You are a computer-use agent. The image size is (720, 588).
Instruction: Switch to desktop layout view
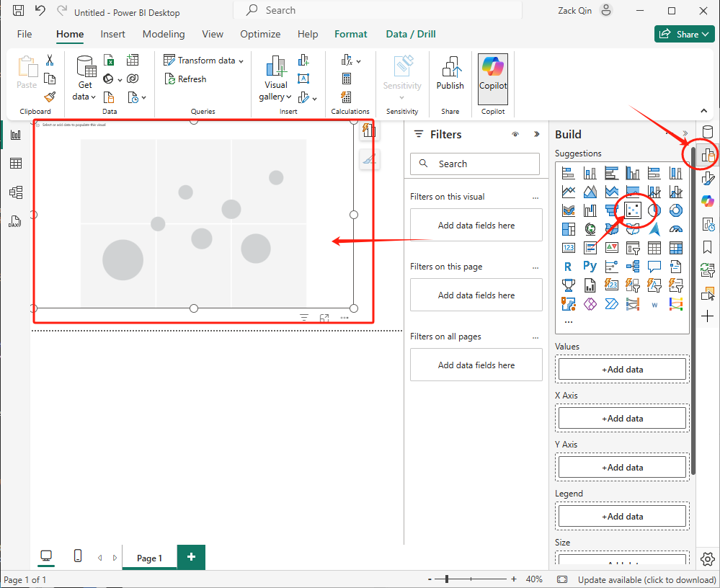click(x=46, y=556)
